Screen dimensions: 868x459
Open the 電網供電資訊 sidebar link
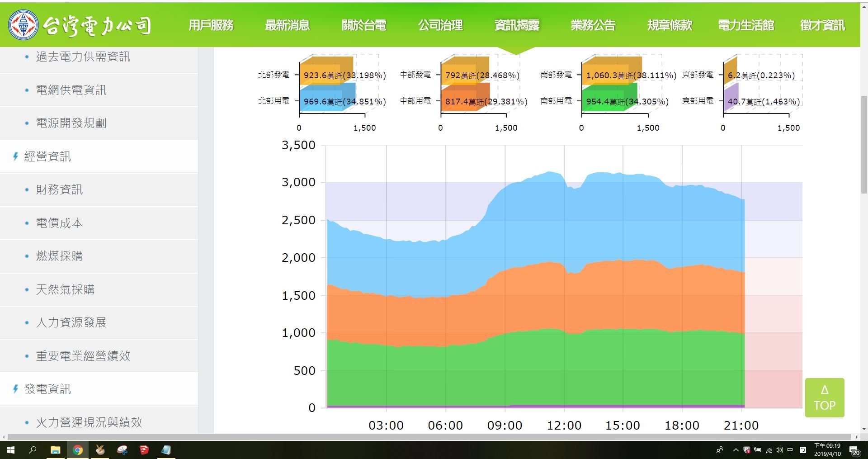pyautogui.click(x=71, y=90)
